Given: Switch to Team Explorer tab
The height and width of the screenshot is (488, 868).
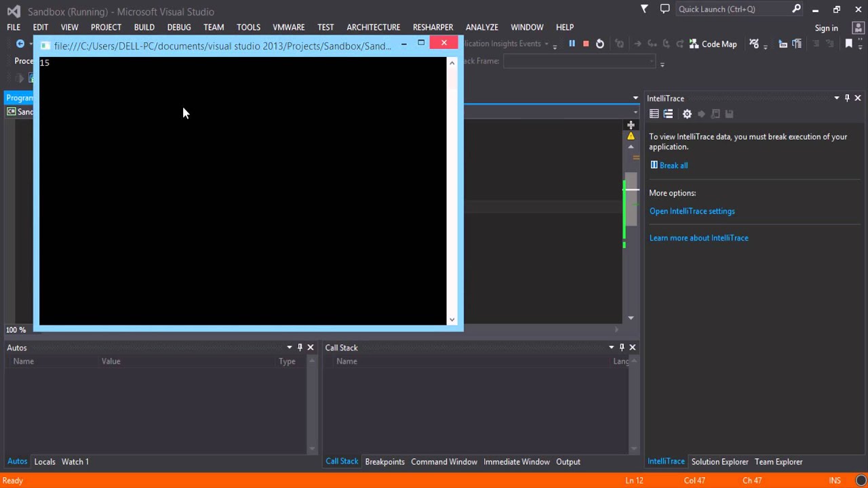Looking at the screenshot, I should coord(778,462).
